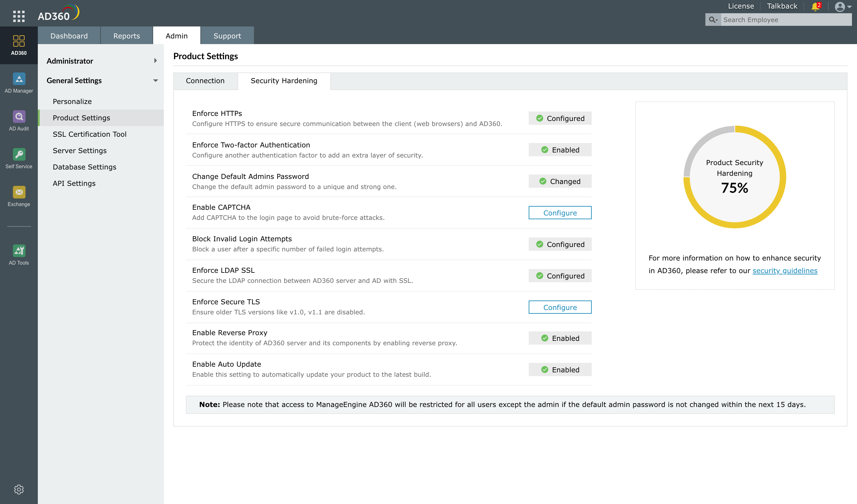Click Configure for Enable CAPTCHA
The width and height of the screenshot is (857, 504).
tap(560, 213)
